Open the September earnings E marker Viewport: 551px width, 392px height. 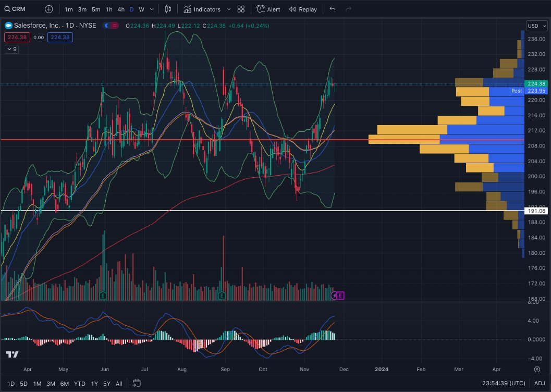coord(222,296)
